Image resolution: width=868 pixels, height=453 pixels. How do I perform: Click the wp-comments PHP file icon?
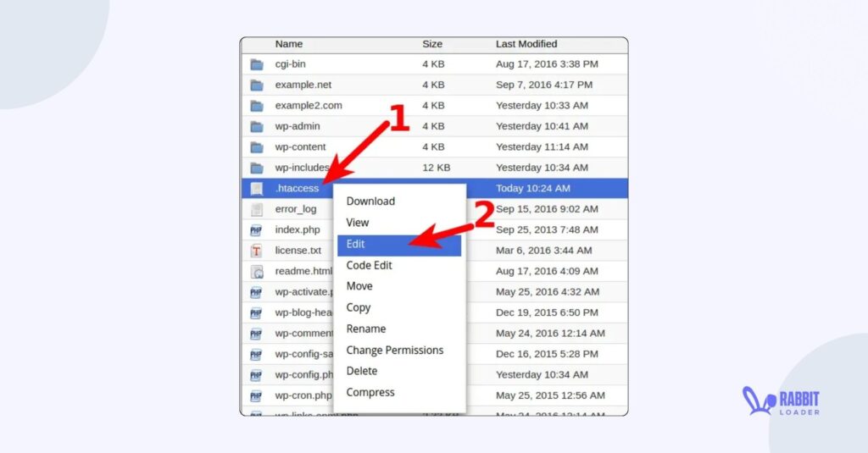click(x=256, y=334)
